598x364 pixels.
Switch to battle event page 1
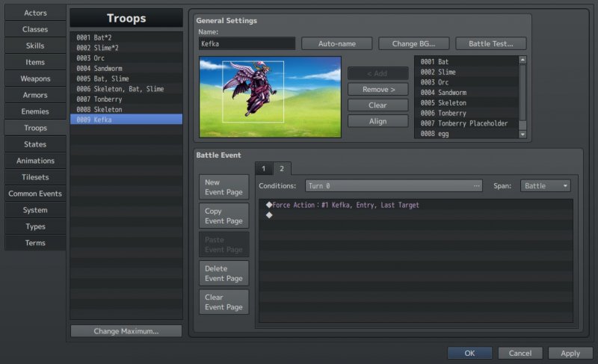click(264, 168)
